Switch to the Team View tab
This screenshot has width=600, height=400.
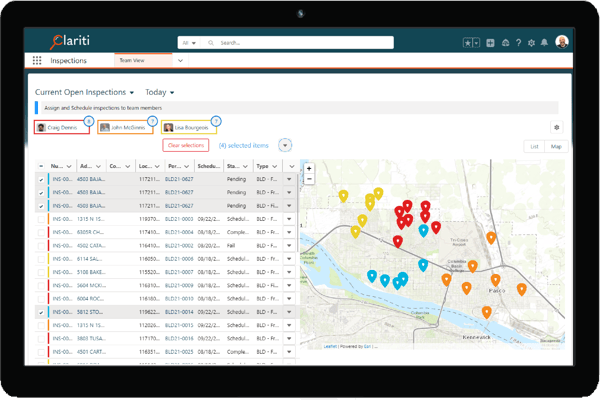click(133, 61)
